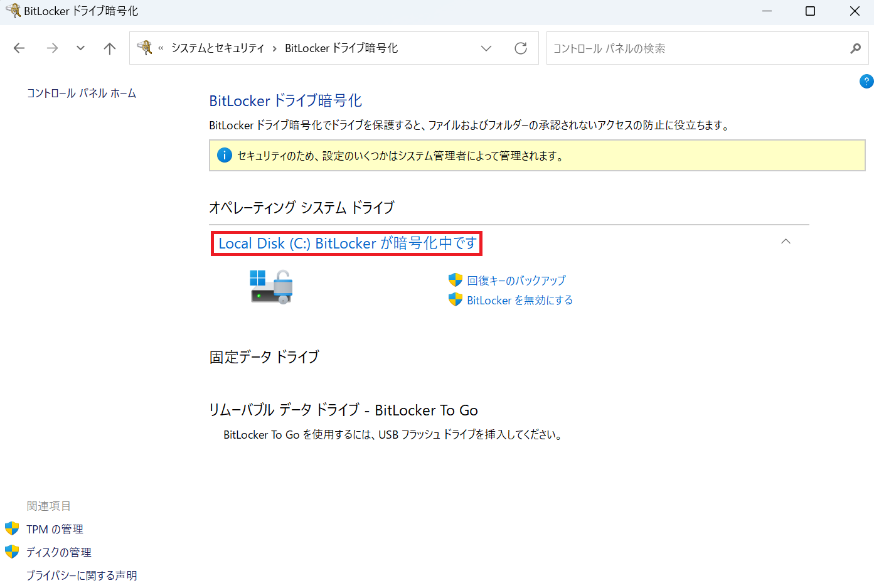Collapse the Local Disk (C:) section chevron
Screen dimensions: 874x588
click(786, 242)
